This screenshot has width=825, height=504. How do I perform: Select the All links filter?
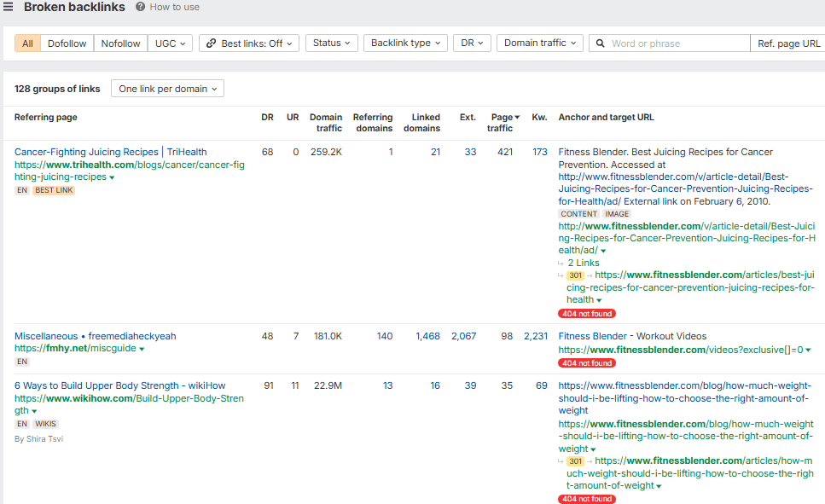[27, 43]
